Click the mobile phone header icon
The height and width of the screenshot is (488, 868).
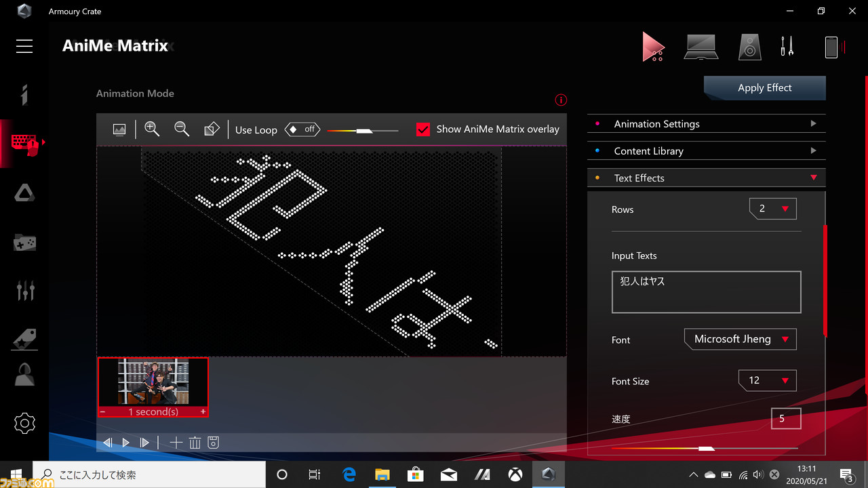coord(831,47)
